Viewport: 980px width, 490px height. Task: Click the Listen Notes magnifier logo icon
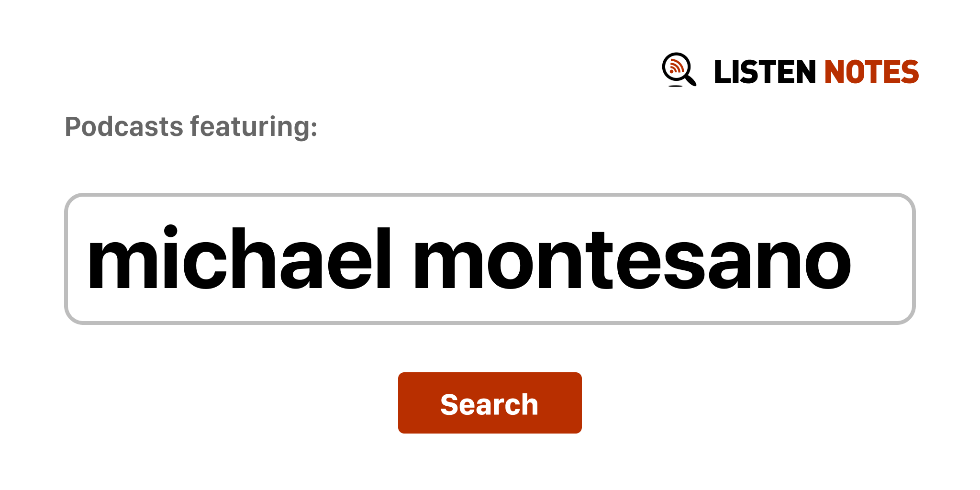pos(679,70)
